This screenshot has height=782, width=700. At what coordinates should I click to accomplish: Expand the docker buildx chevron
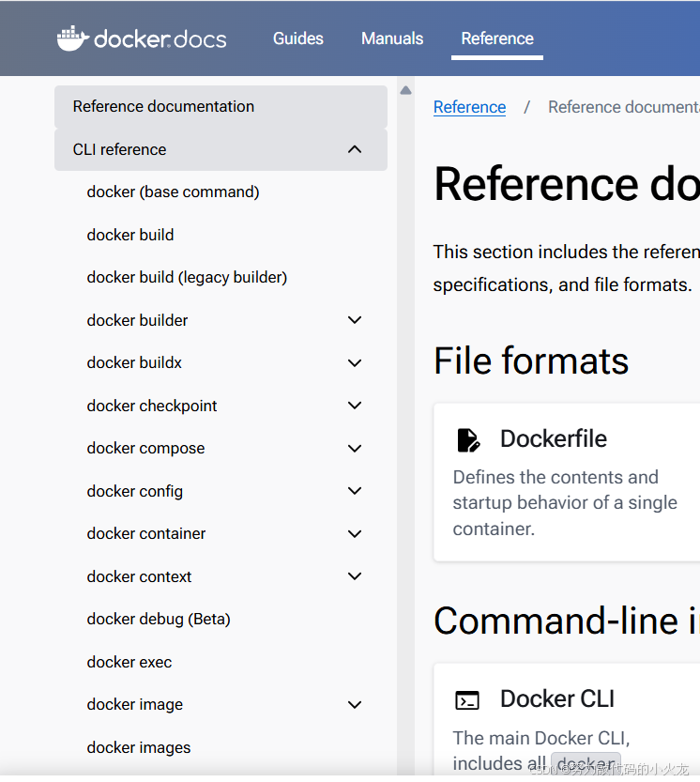click(355, 363)
